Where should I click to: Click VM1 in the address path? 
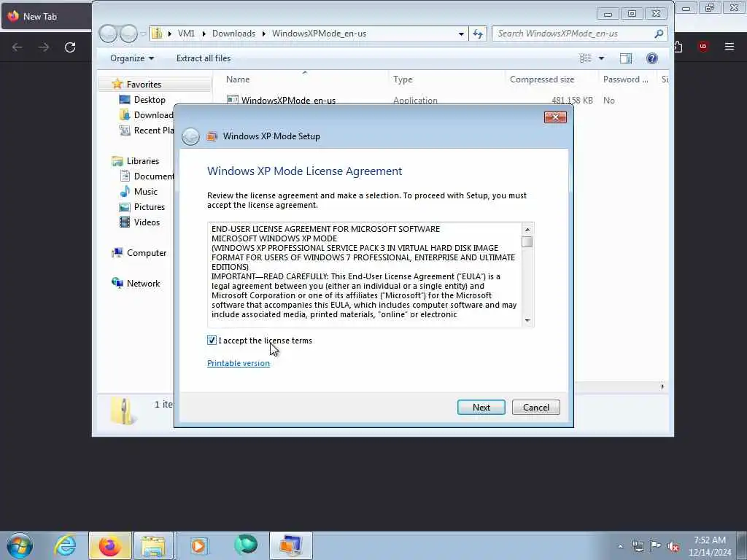pyautogui.click(x=186, y=34)
